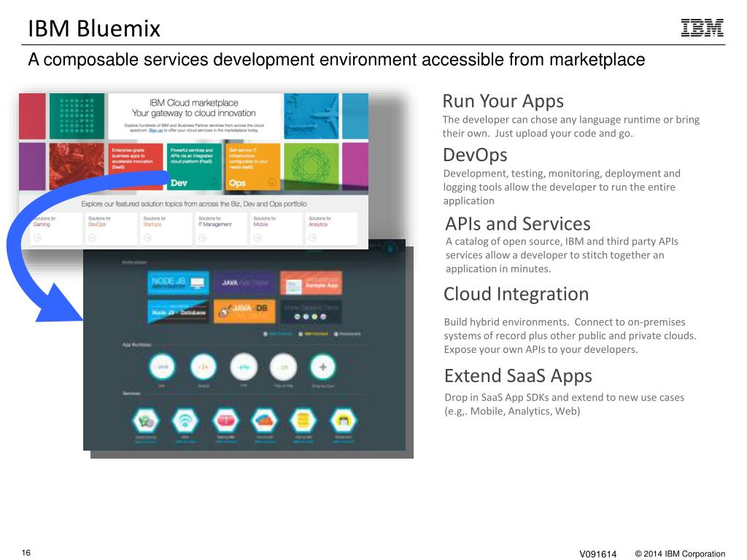Screen dimensions: 747x560
Task: Open the arrow icon on Solutions for Analytics card
Action: (313, 238)
